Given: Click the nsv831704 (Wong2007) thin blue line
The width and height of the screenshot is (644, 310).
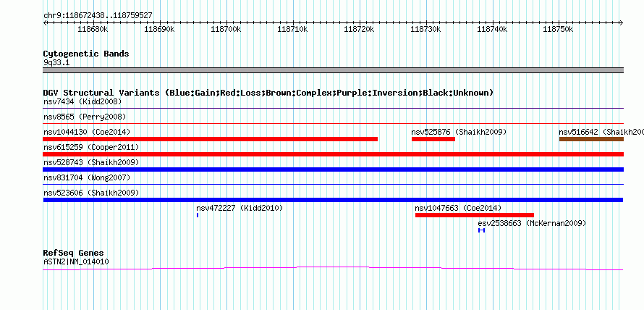Looking at the screenshot, I should pos(333,184).
